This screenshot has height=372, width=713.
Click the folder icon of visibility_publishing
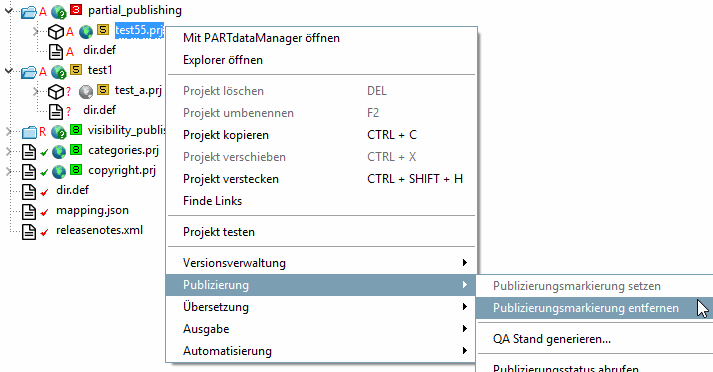tap(29, 132)
